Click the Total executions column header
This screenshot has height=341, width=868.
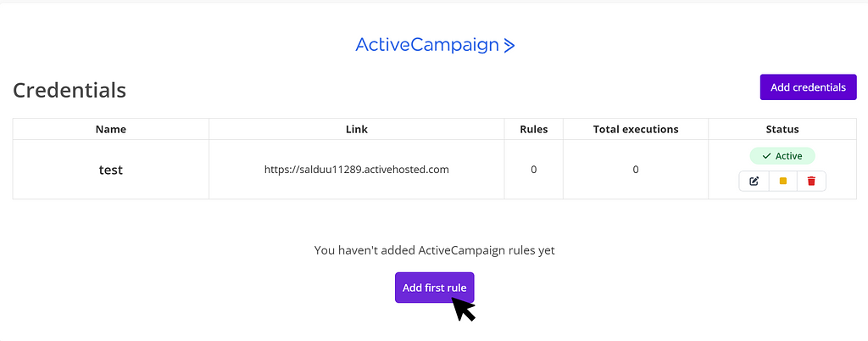(x=635, y=129)
